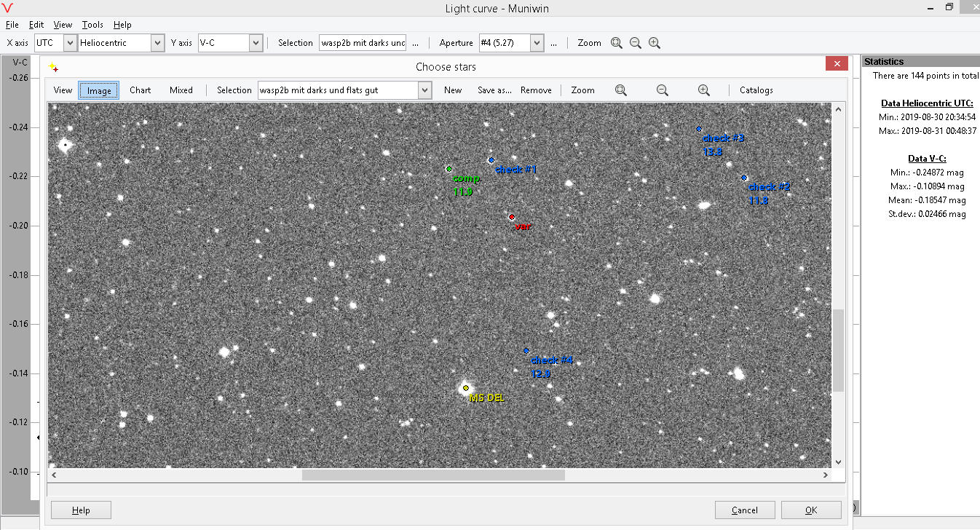This screenshot has width=980, height=530.
Task: Switch to Image display mode
Action: click(99, 90)
